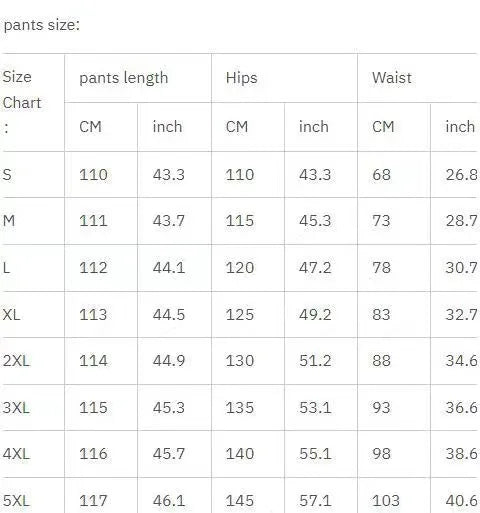The width and height of the screenshot is (480, 513).
Task: Click the XL size row label
Action: coord(11,314)
